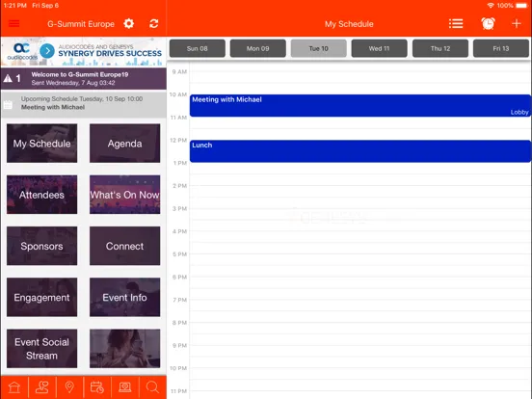Tap the battery indicator in status bar
Screen dimensions: 532x399
click(x=521, y=6)
